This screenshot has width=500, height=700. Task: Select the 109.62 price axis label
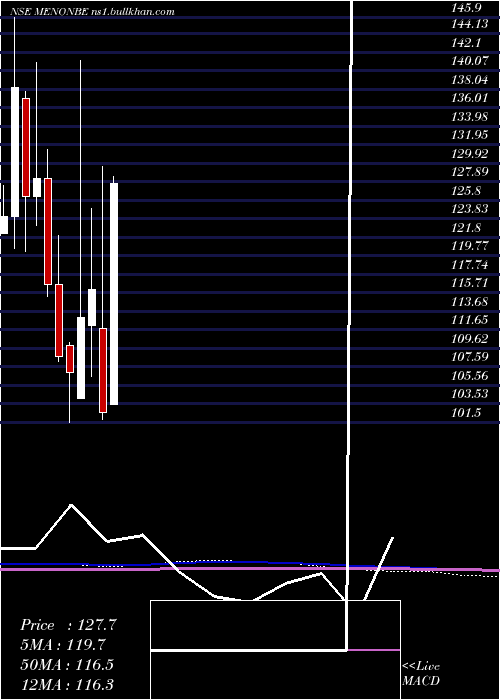coord(470,339)
